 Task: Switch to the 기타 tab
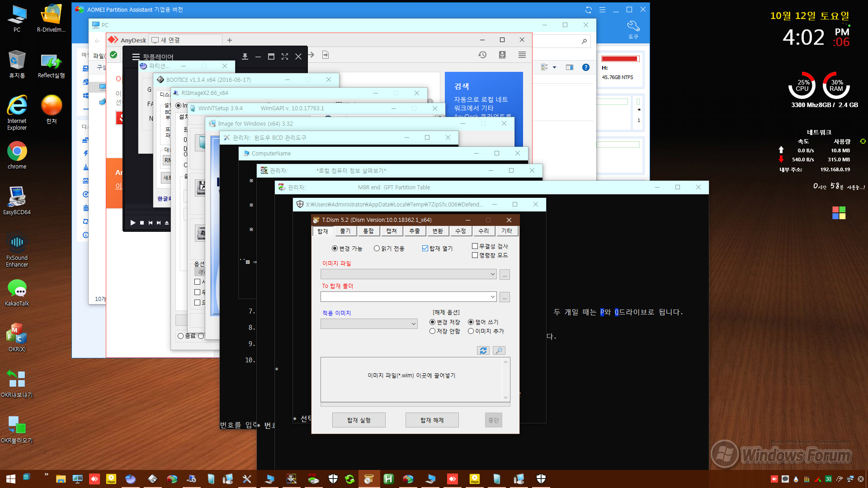(x=507, y=231)
